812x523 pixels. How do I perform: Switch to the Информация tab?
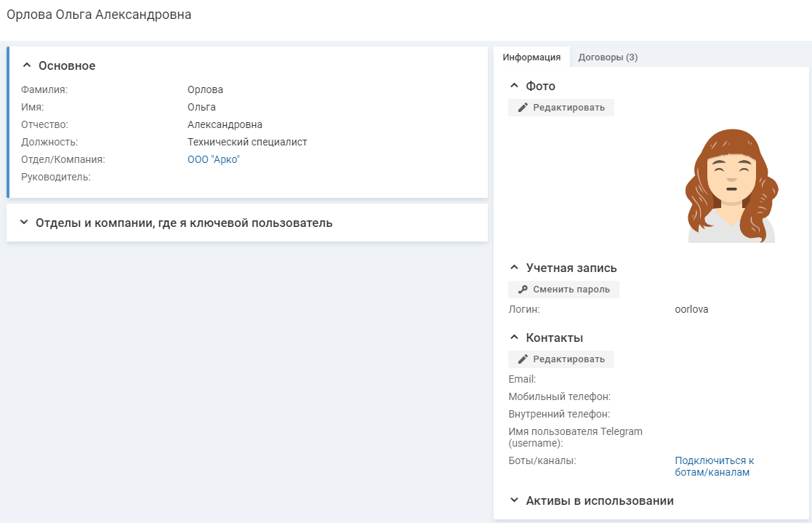[x=531, y=57]
